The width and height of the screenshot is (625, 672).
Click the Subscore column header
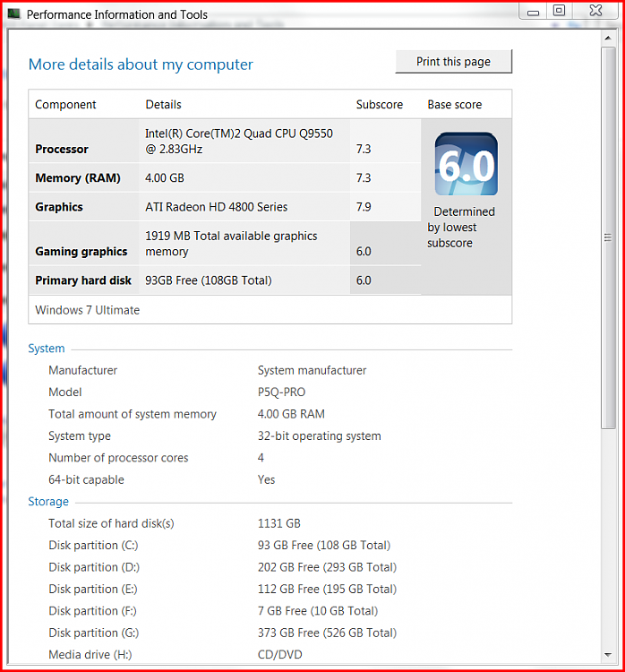click(x=380, y=105)
